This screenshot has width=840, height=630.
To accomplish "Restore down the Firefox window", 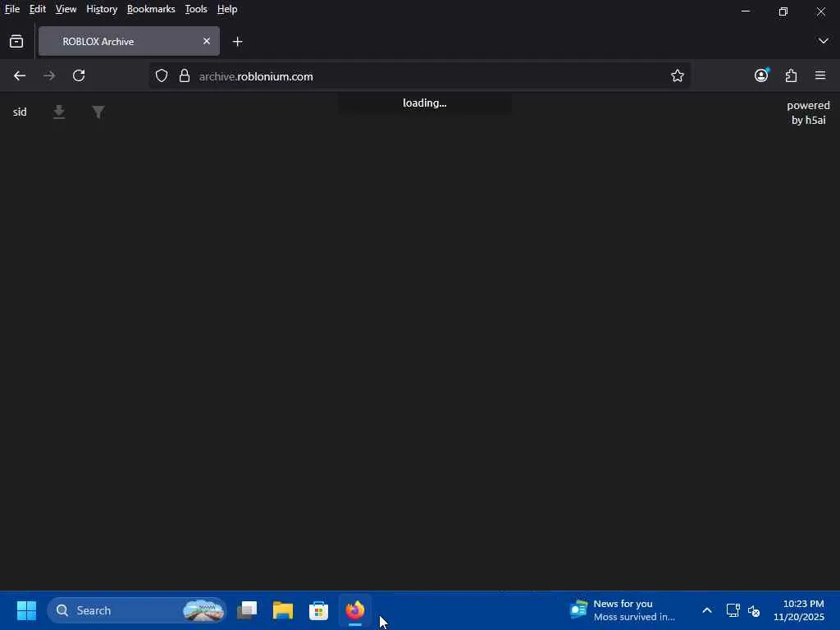I will pos(783,11).
